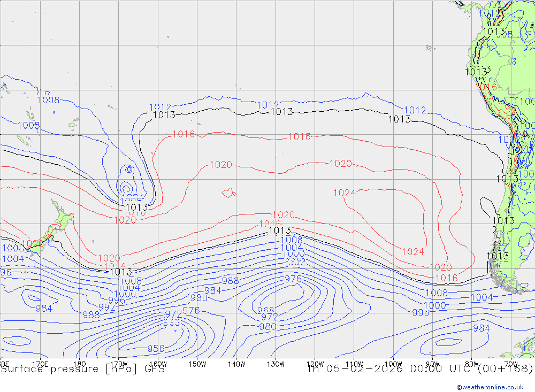Screen dimensions: 535x392
Task: Click the 170E longitude axis label
Action: [40, 364]
